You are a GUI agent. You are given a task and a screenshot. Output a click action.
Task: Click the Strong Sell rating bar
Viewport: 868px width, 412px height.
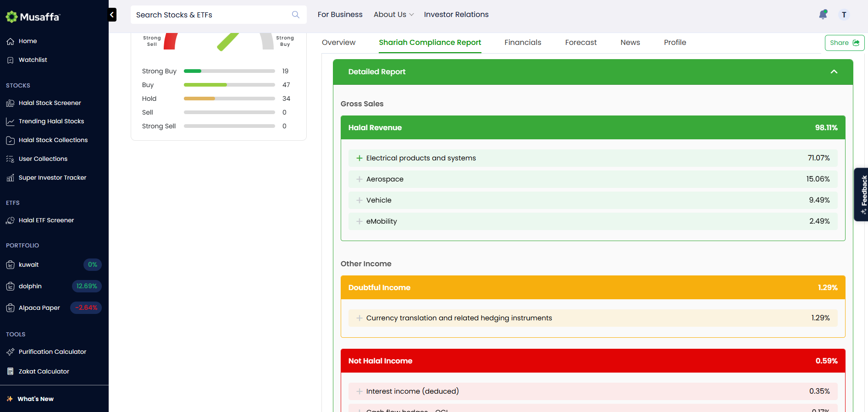[229, 126]
